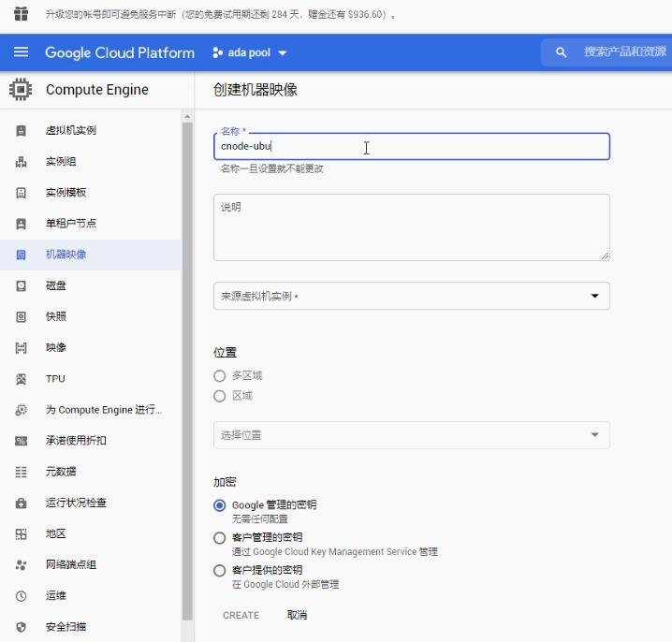This screenshot has height=642, width=672.
Task: Click the 快照 sidebar icon
Action: 21,316
